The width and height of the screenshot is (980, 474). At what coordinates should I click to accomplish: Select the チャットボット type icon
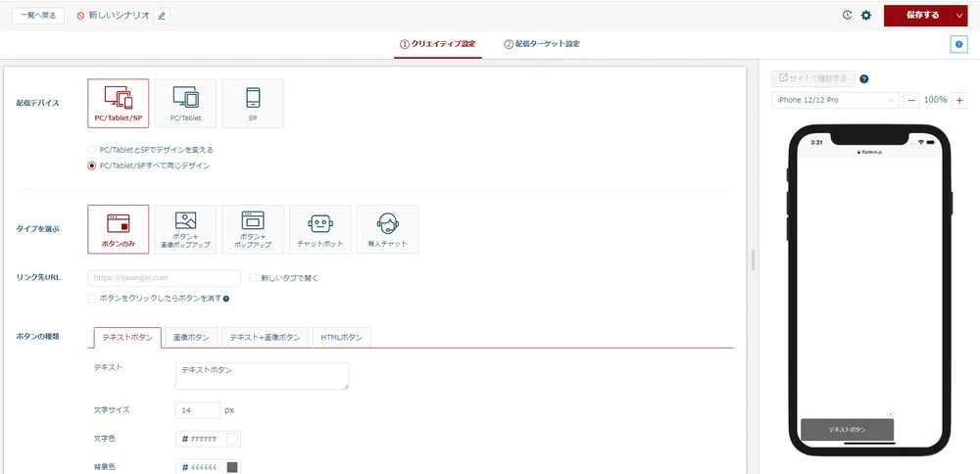pyautogui.click(x=319, y=229)
